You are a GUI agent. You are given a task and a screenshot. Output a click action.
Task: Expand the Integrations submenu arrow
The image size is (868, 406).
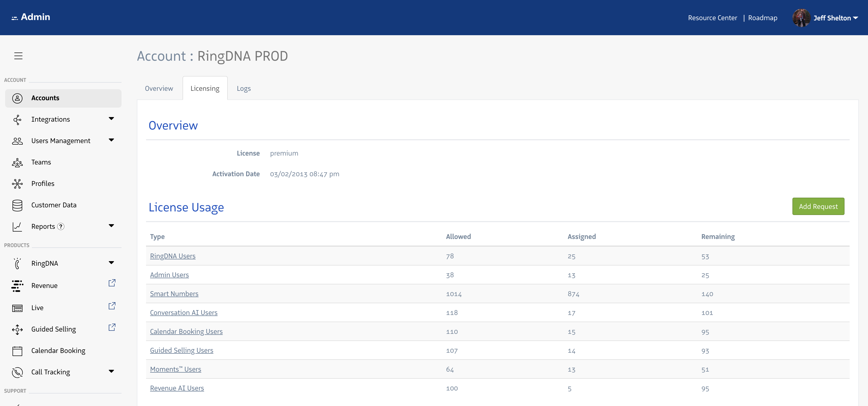[111, 119]
